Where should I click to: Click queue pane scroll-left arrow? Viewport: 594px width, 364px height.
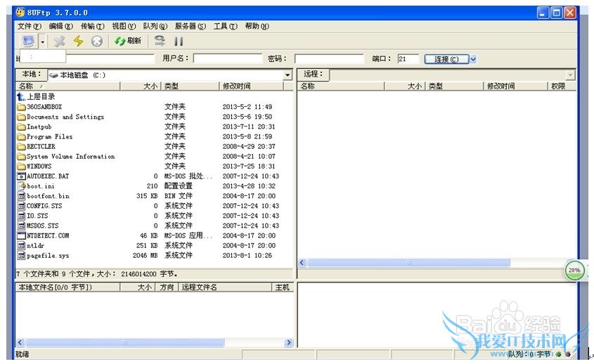click(x=20, y=342)
